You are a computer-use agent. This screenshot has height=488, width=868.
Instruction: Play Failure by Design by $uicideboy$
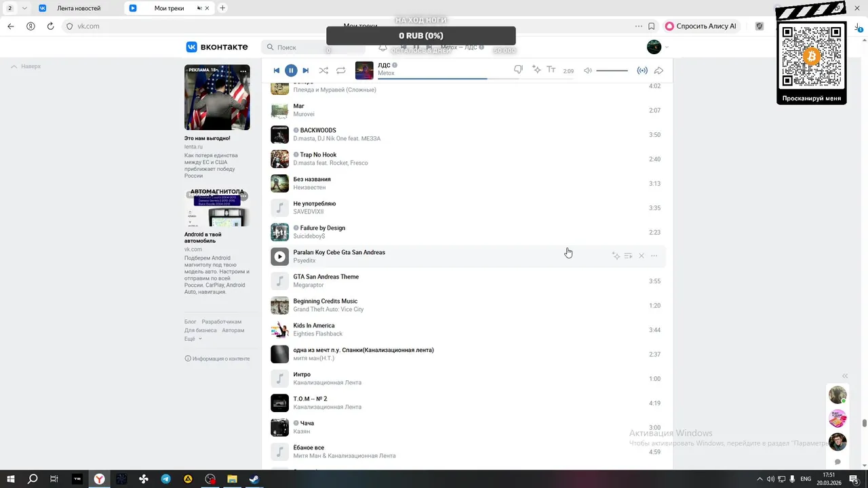pyautogui.click(x=280, y=232)
